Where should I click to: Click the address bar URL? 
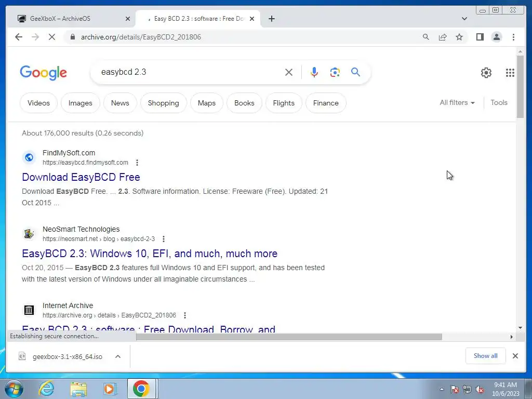tap(141, 37)
